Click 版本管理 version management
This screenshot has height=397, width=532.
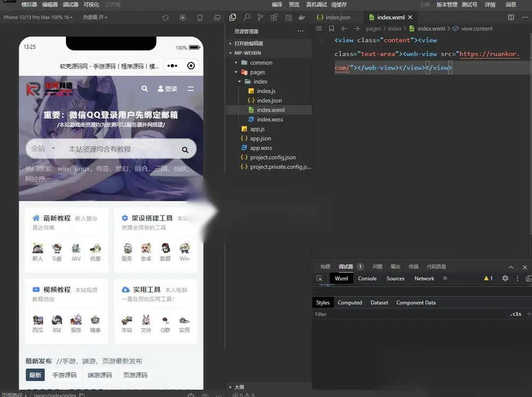[447, 5]
